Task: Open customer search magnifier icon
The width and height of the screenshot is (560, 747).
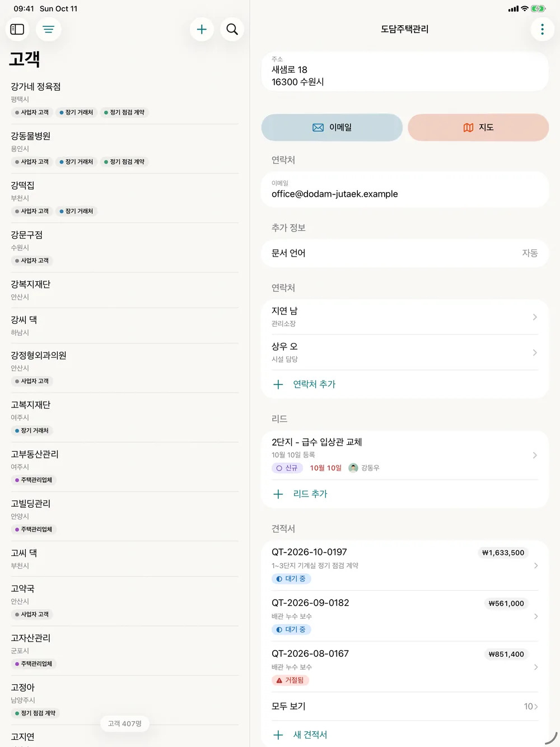Action: pyautogui.click(x=232, y=29)
